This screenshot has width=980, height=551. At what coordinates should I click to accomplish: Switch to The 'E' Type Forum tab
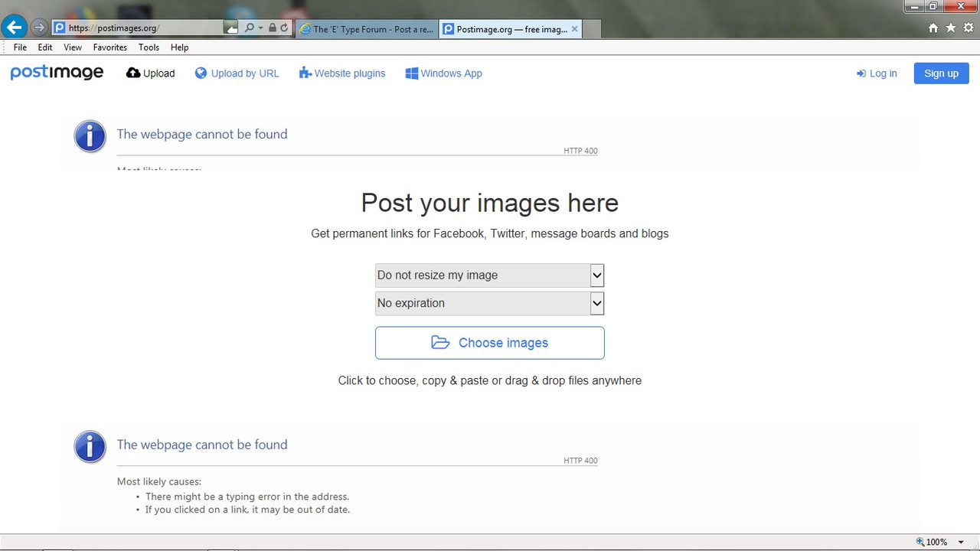367,29
